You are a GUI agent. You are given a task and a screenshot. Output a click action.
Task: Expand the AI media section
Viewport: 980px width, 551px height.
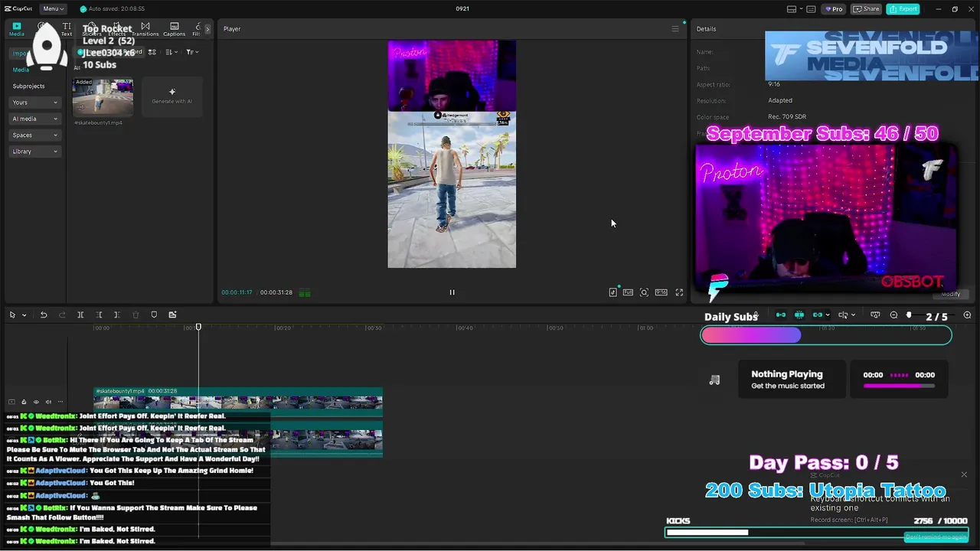[x=35, y=119]
